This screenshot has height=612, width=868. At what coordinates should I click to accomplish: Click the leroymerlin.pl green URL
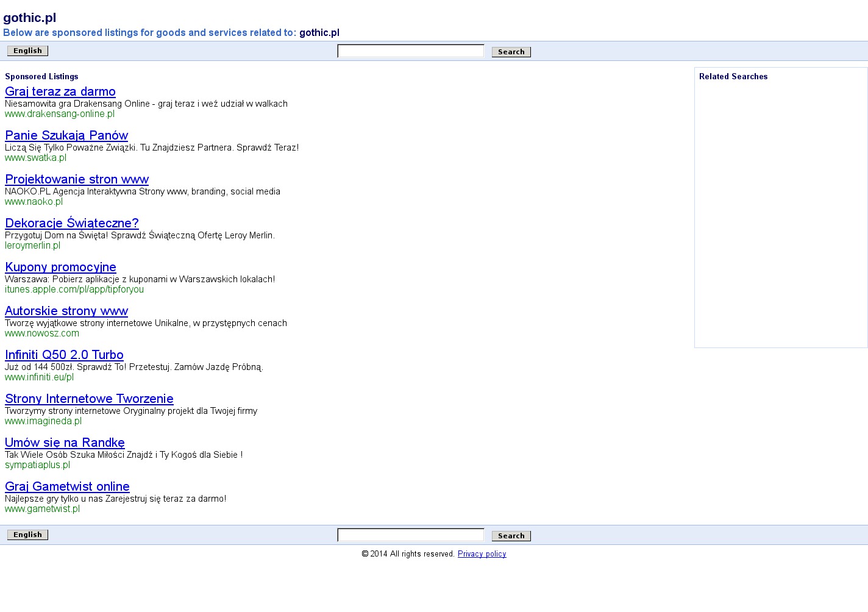[x=32, y=246]
